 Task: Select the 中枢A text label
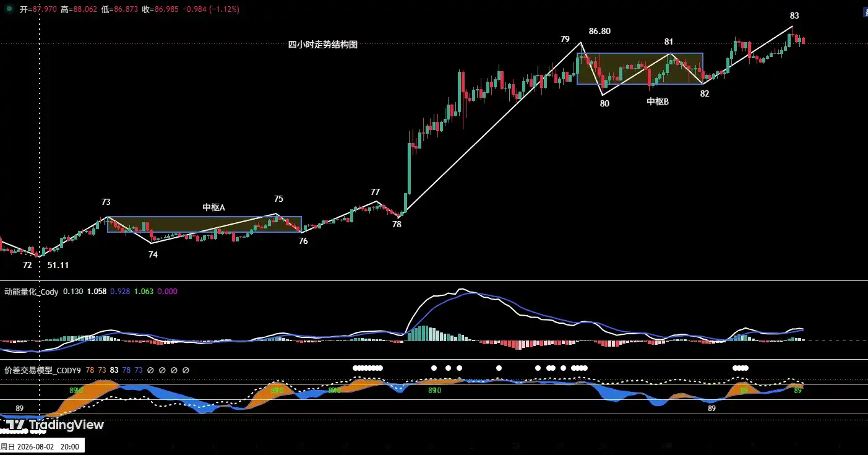click(213, 207)
